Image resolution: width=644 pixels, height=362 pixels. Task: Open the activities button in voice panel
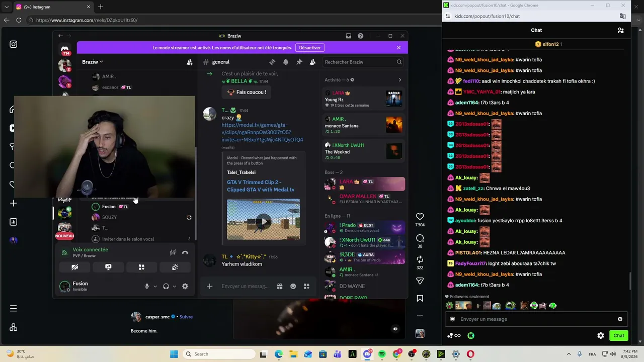(141, 267)
